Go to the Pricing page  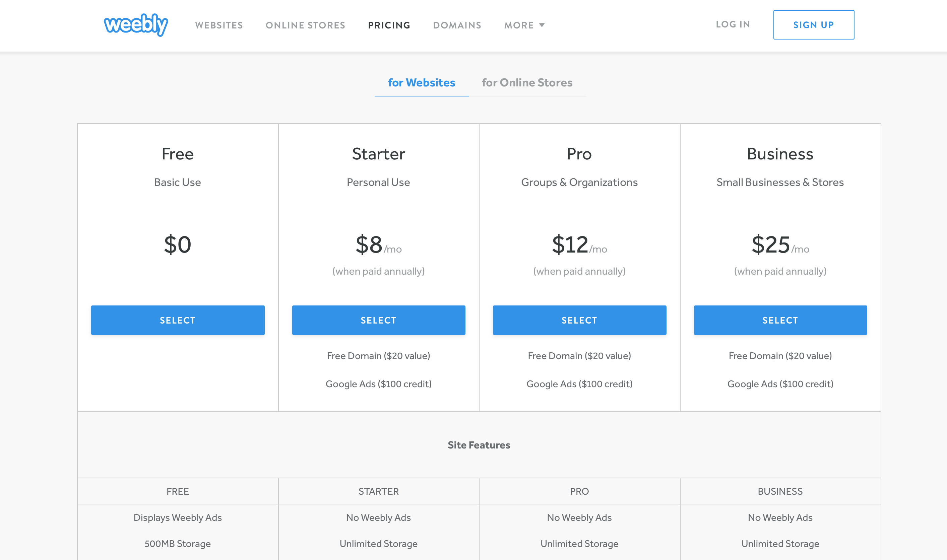(x=389, y=25)
